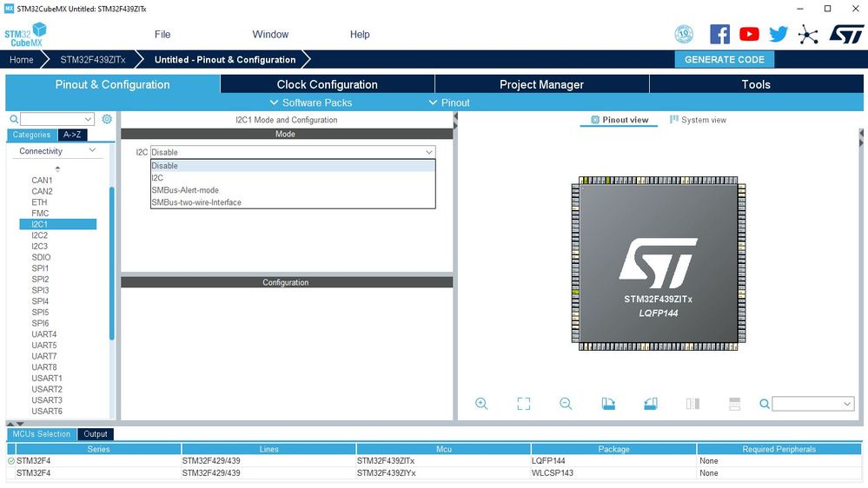868x488 pixels.
Task: Select FMC peripheral
Action: click(x=41, y=213)
